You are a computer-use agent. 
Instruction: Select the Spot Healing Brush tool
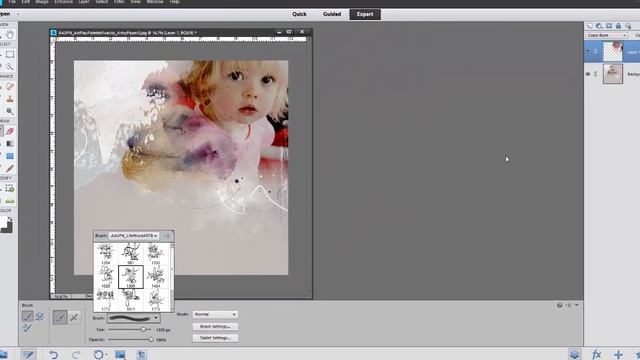click(10, 87)
